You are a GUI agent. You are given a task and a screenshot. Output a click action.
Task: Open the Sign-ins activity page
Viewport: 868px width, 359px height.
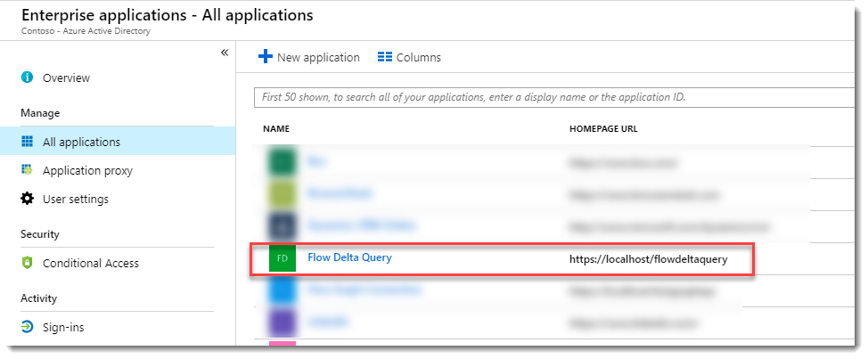pyautogui.click(x=63, y=328)
